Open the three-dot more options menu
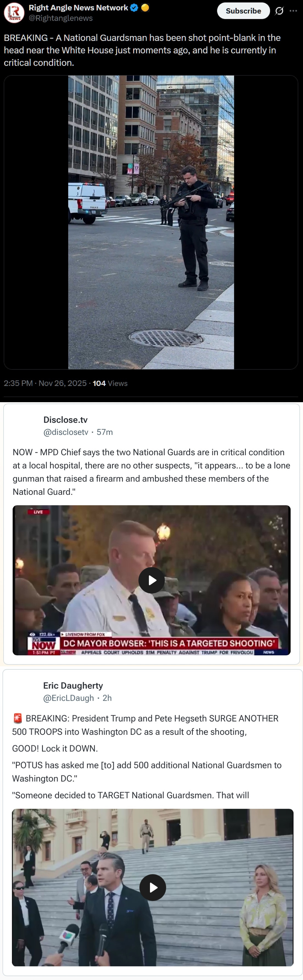The width and height of the screenshot is (303, 980). point(293,11)
